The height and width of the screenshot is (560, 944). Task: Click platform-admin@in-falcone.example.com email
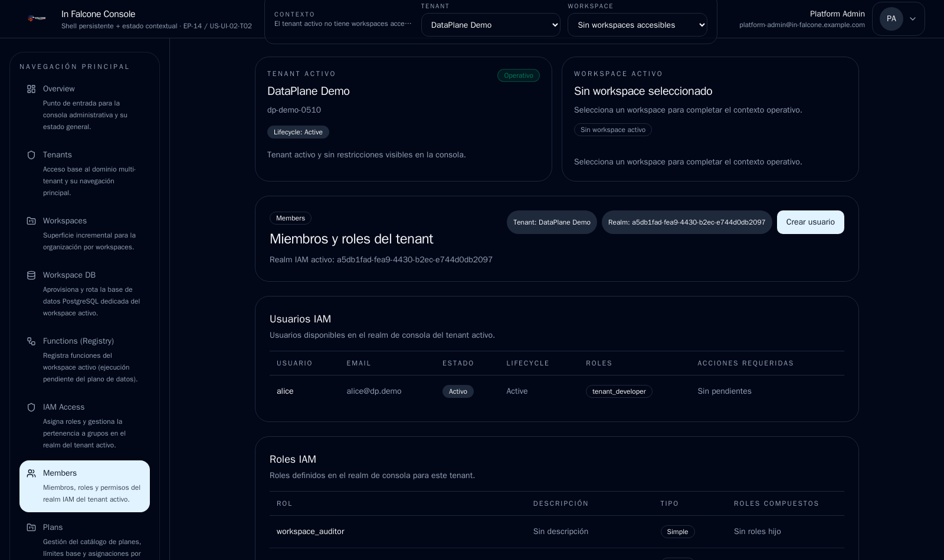coord(802,25)
